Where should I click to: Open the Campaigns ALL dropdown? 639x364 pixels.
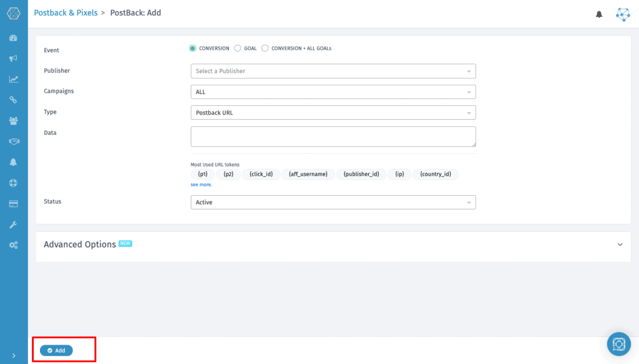333,92
